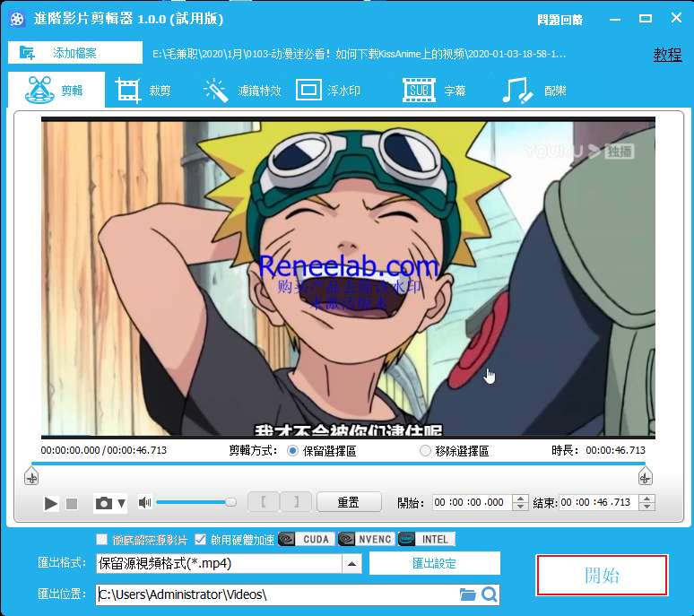Click the INTEL acceleration badge
The height and width of the screenshot is (616, 694).
(x=427, y=539)
